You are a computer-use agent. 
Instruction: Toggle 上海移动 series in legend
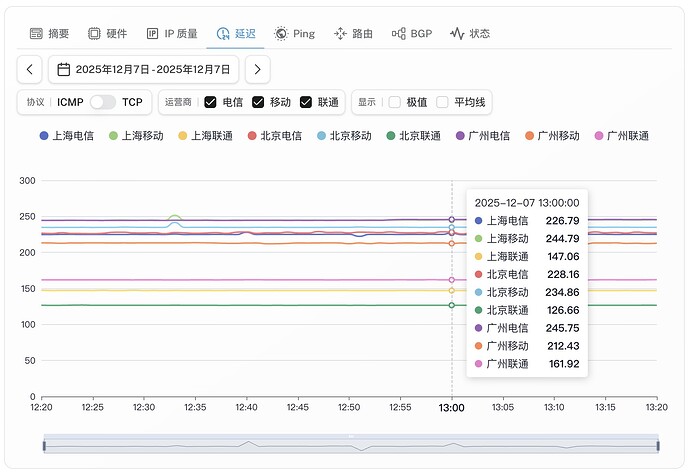click(x=136, y=136)
